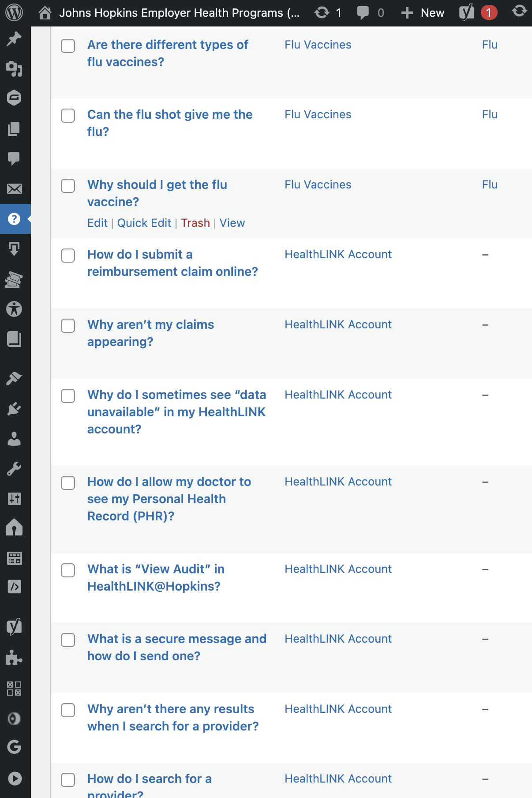Image resolution: width=532 pixels, height=798 pixels.
Task: Open the WordPress logo menu
Action: 14,13
